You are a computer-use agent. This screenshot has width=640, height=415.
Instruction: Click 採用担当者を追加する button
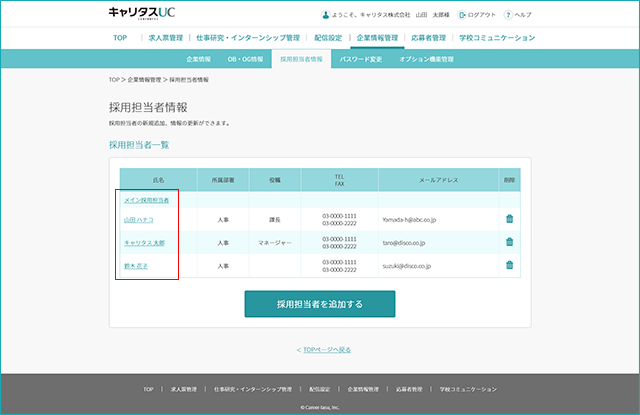(320, 304)
